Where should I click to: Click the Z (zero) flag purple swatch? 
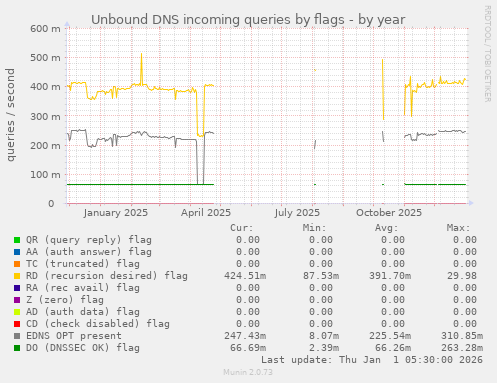[x=17, y=300]
